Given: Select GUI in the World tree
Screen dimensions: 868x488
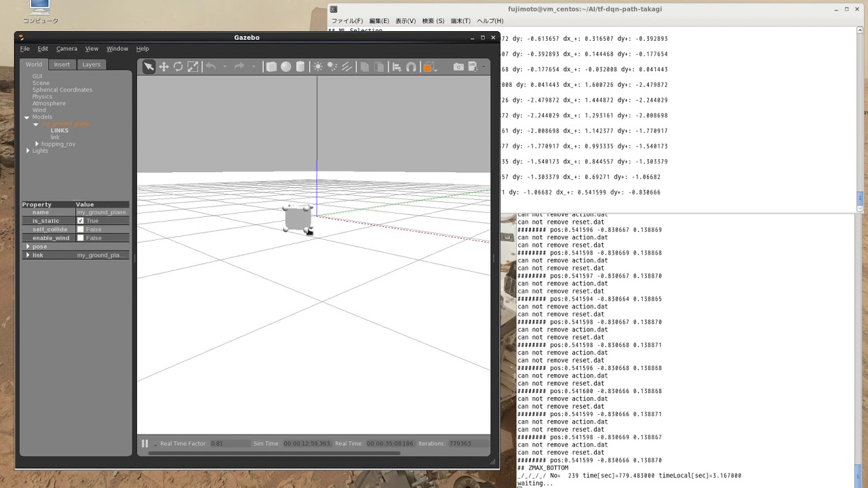Looking at the screenshot, I should pyautogui.click(x=37, y=76).
